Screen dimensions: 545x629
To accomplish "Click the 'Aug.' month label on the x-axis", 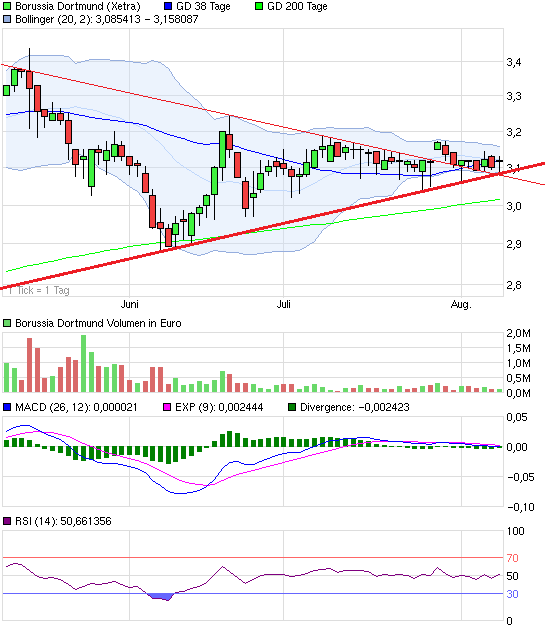I will [x=461, y=305].
